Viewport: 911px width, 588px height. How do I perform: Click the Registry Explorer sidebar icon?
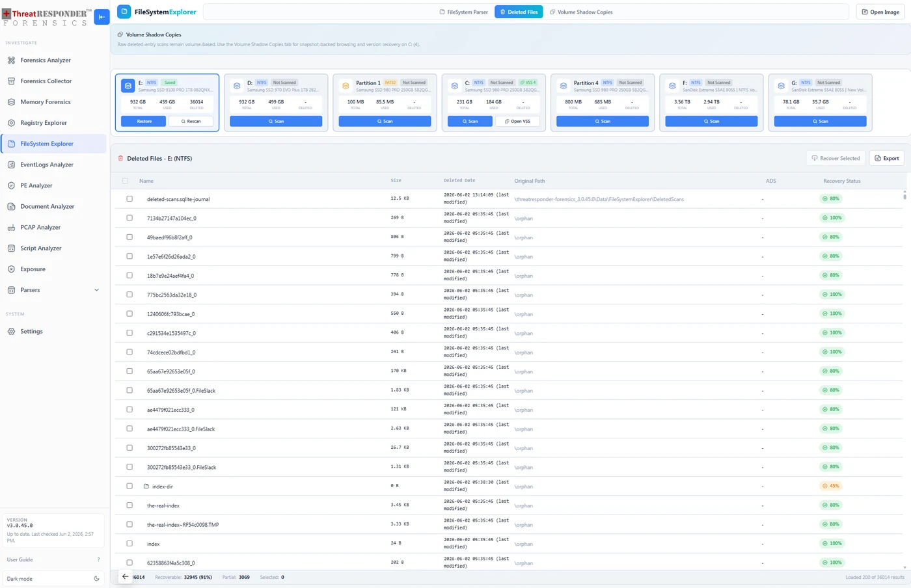pyautogui.click(x=11, y=122)
